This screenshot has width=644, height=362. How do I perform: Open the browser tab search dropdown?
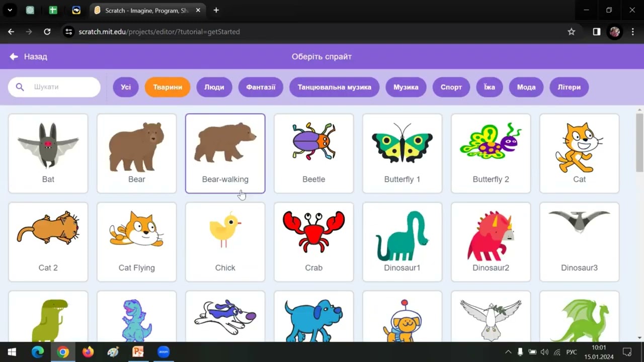tap(10, 10)
